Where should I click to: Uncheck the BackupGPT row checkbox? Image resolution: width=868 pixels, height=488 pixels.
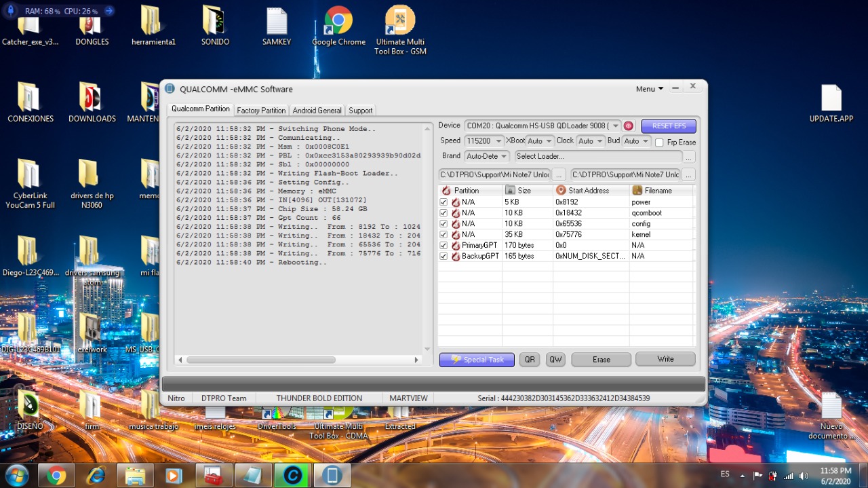443,257
